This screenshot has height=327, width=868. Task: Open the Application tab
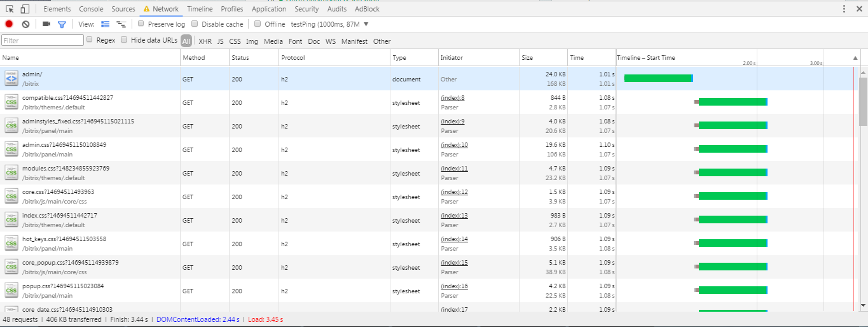click(x=268, y=9)
